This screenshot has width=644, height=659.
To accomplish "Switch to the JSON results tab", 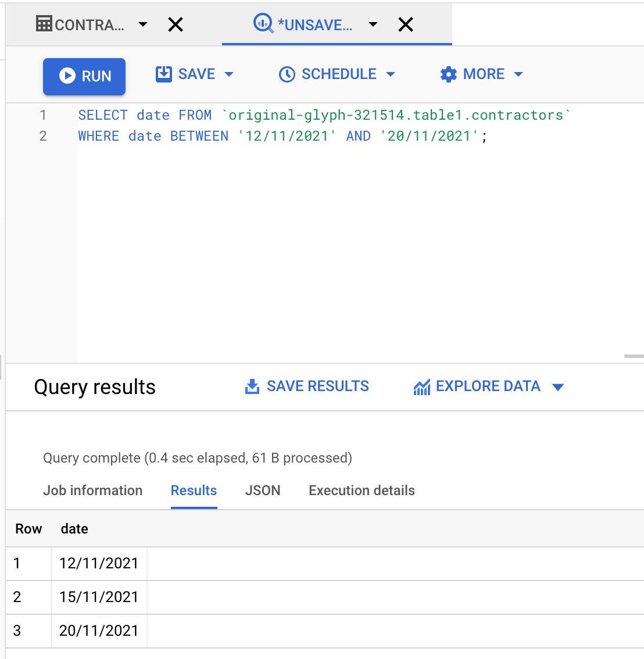I will [x=263, y=490].
